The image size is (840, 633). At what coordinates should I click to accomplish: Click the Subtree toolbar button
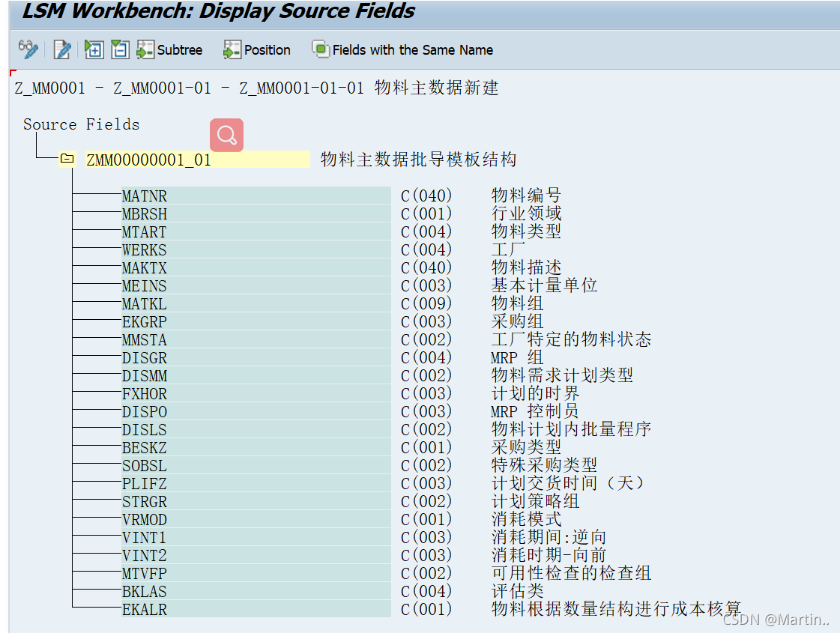[x=170, y=49]
